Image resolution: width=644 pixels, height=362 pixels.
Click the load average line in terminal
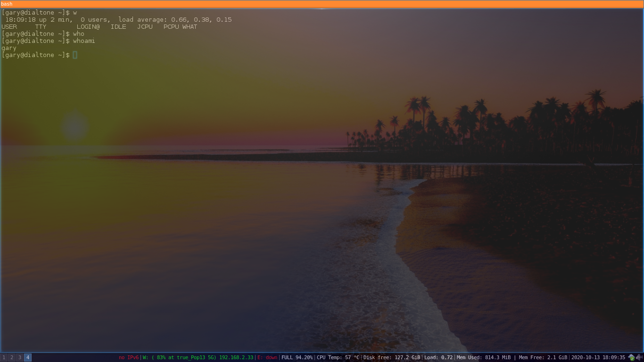(118, 20)
